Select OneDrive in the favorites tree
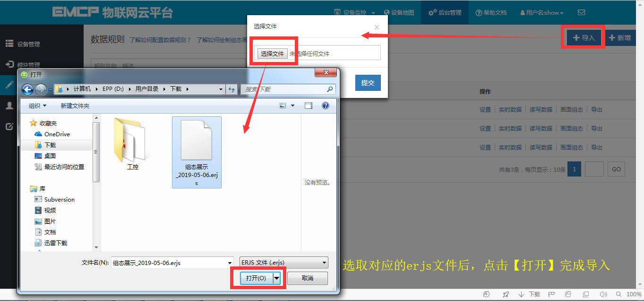Viewport: 644px width, 301px height. pos(57,134)
